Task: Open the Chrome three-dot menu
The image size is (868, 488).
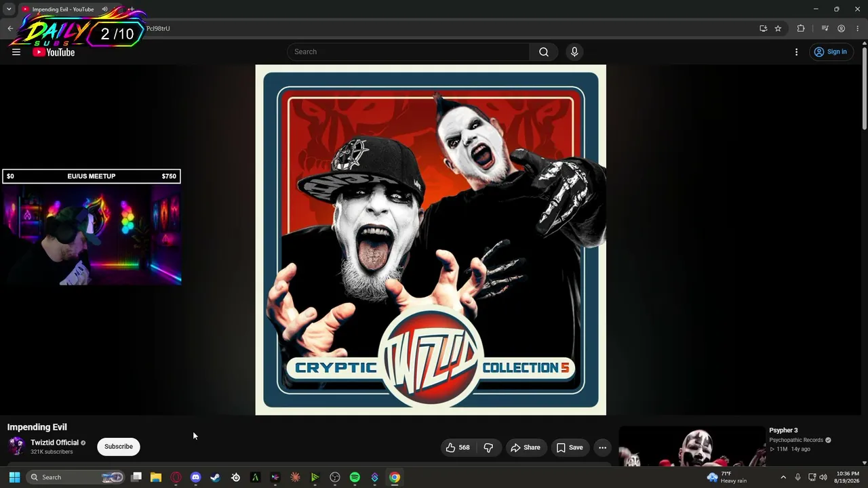Action: pos(857,28)
